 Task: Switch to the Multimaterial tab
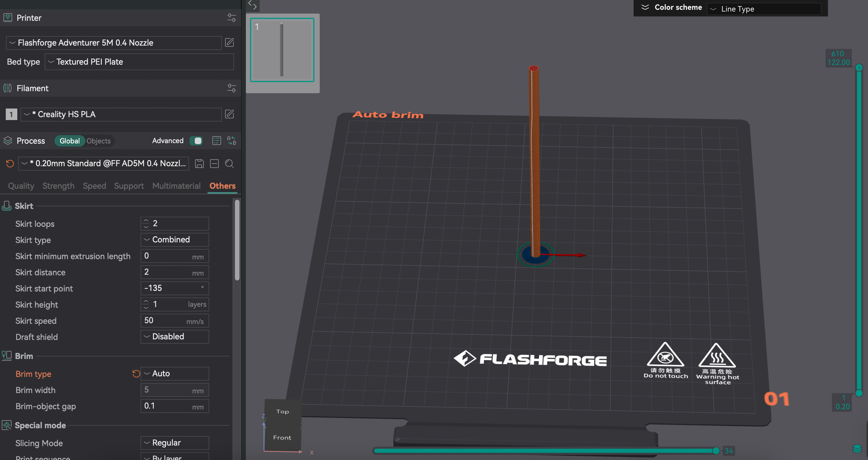point(176,186)
